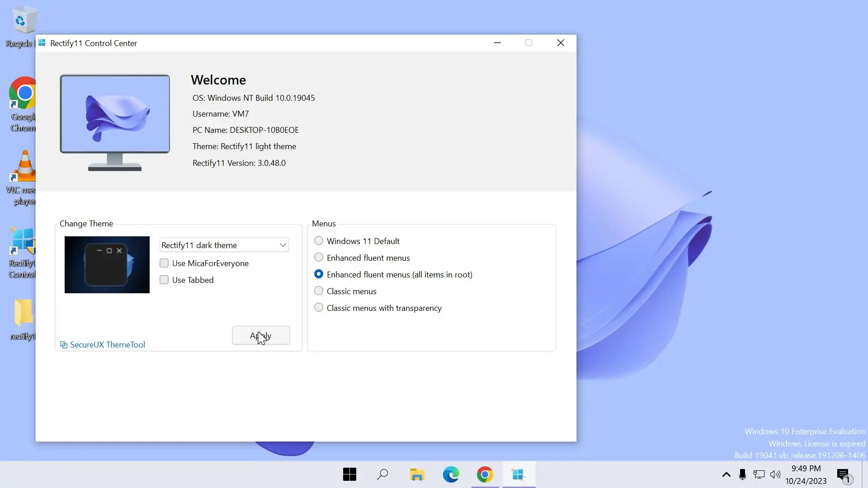Screen dimensions: 868x488
Task: Open the notification center icon
Action: click(843, 474)
